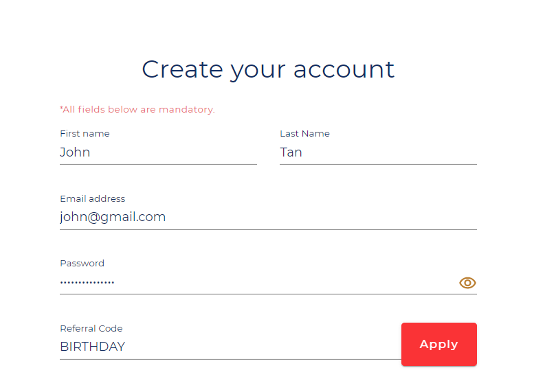Image resolution: width=545 pixels, height=392 pixels.
Task: Click on the text john@gmail.com
Action: (x=113, y=218)
